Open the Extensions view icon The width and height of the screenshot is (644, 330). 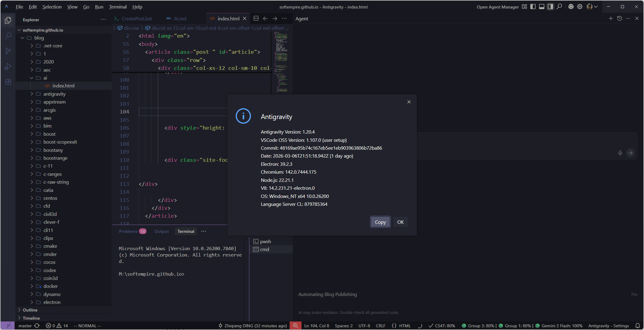coord(8,82)
